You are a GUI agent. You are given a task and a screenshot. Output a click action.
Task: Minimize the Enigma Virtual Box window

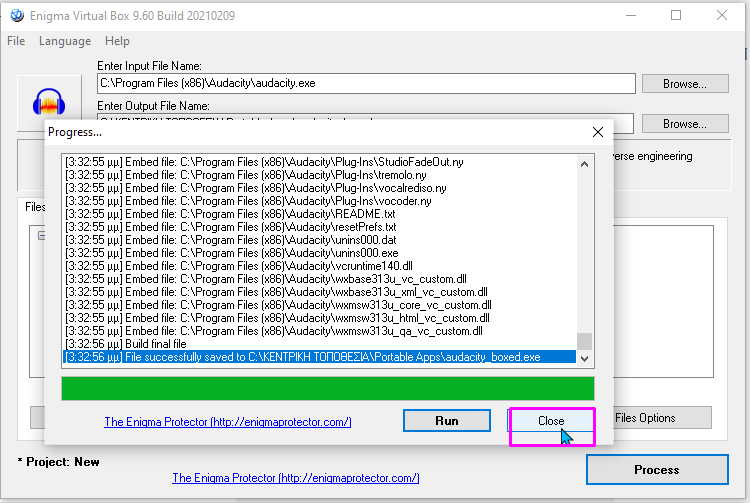tap(631, 15)
